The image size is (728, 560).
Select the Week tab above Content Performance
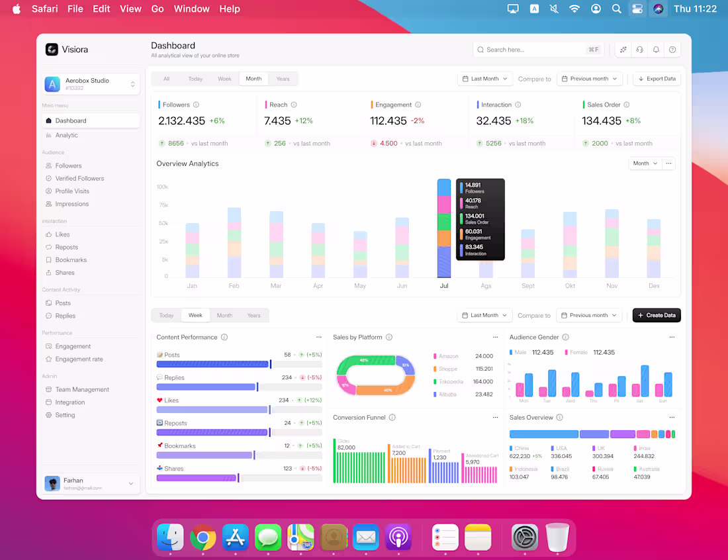pos(195,315)
